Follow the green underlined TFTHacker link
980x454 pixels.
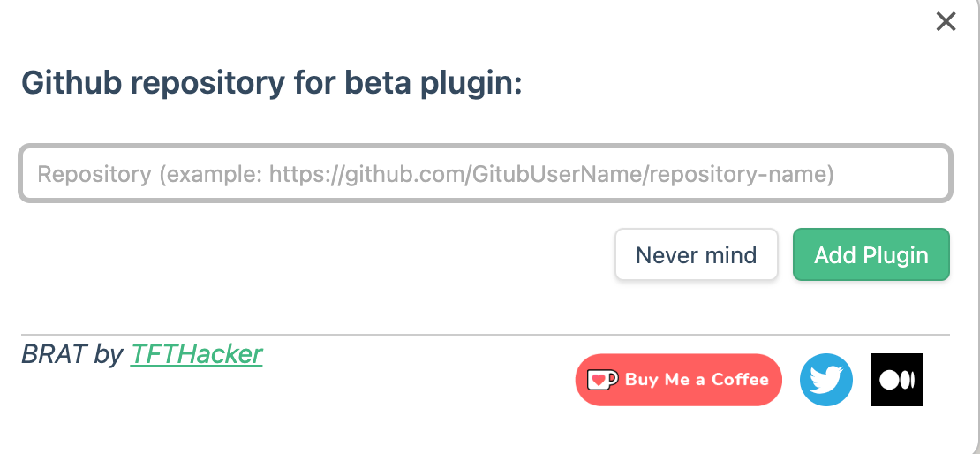click(x=196, y=354)
